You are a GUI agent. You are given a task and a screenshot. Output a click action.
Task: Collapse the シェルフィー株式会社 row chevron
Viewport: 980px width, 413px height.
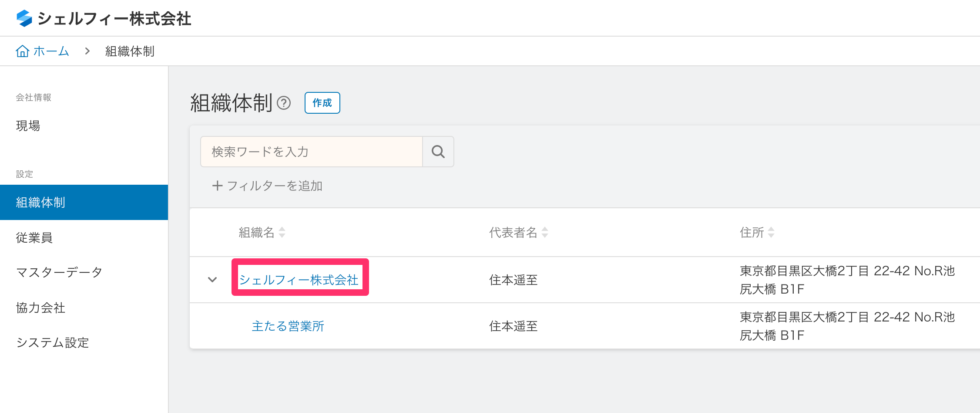(212, 280)
